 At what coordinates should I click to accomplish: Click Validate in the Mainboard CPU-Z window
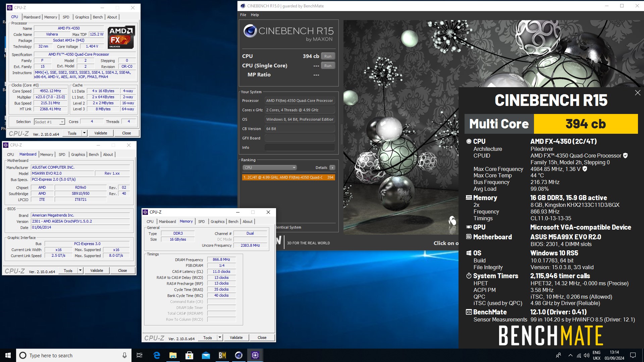coord(97,270)
